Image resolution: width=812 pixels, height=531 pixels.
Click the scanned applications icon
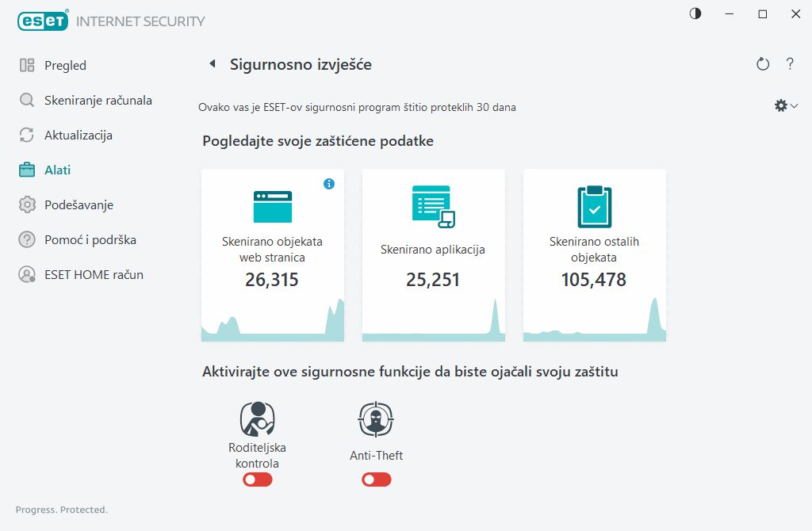pos(433,207)
